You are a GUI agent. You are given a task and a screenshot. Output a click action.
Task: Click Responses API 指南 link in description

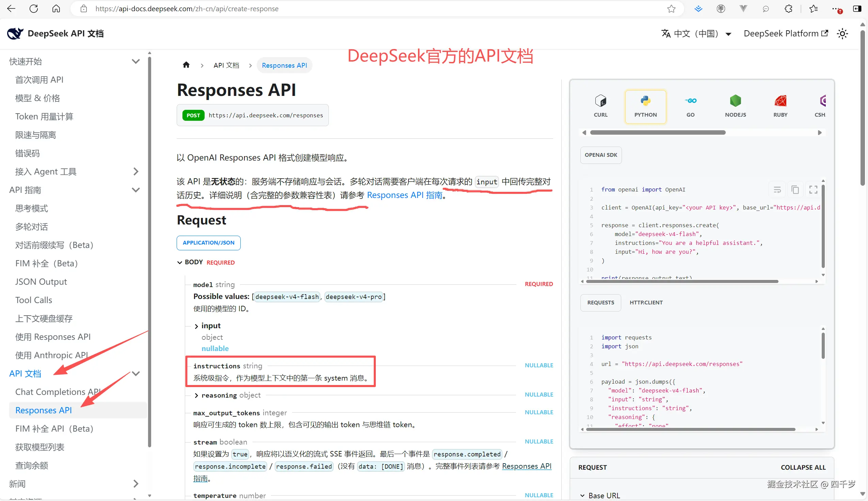point(405,195)
